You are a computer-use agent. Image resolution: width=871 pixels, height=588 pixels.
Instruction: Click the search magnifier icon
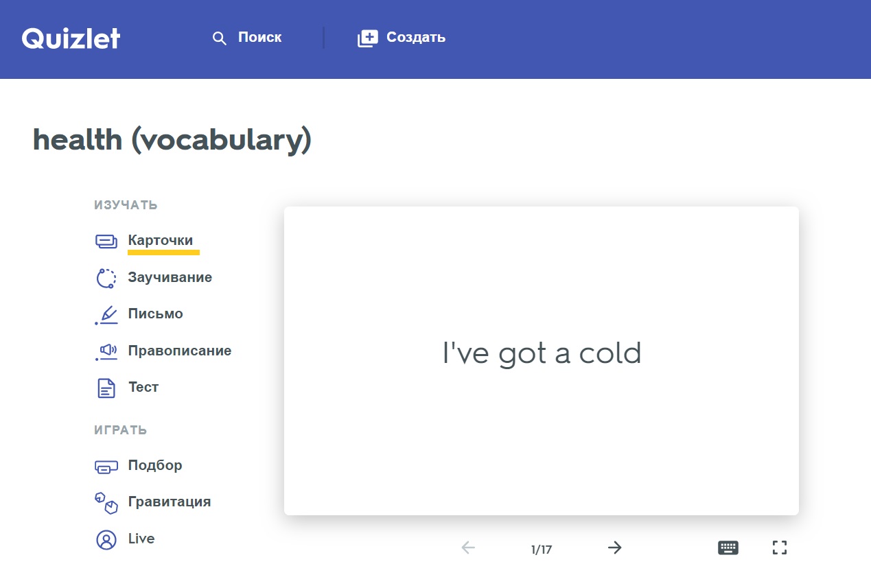click(219, 38)
